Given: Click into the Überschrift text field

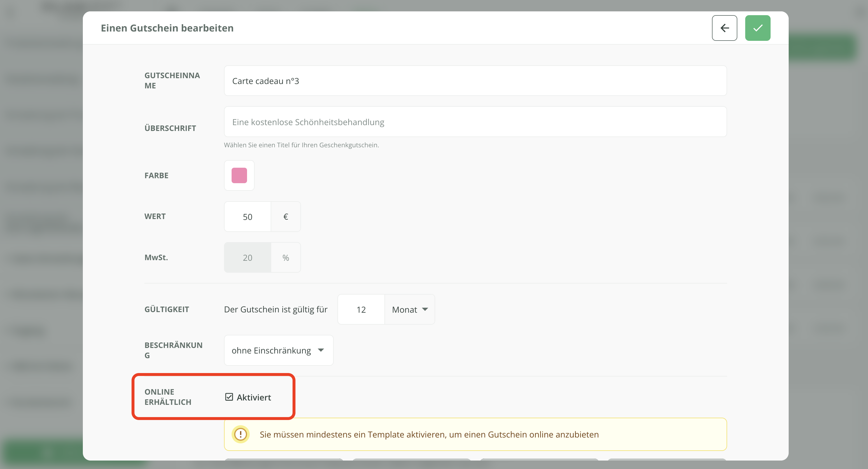Looking at the screenshot, I should click(475, 122).
